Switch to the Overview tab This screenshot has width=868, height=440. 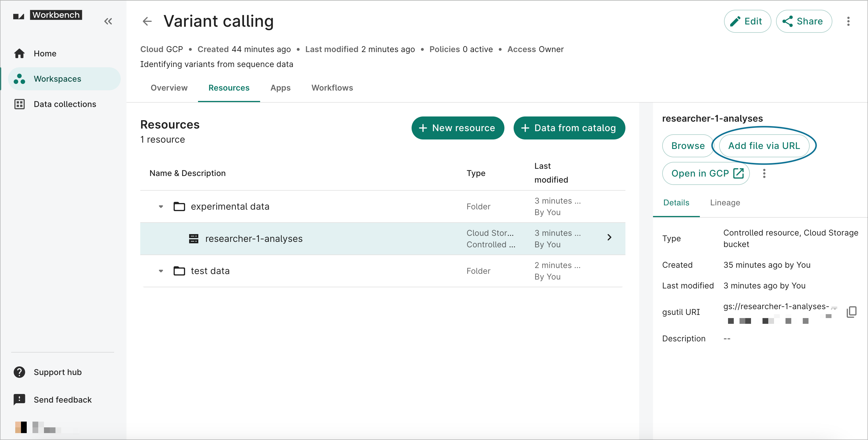tap(168, 87)
